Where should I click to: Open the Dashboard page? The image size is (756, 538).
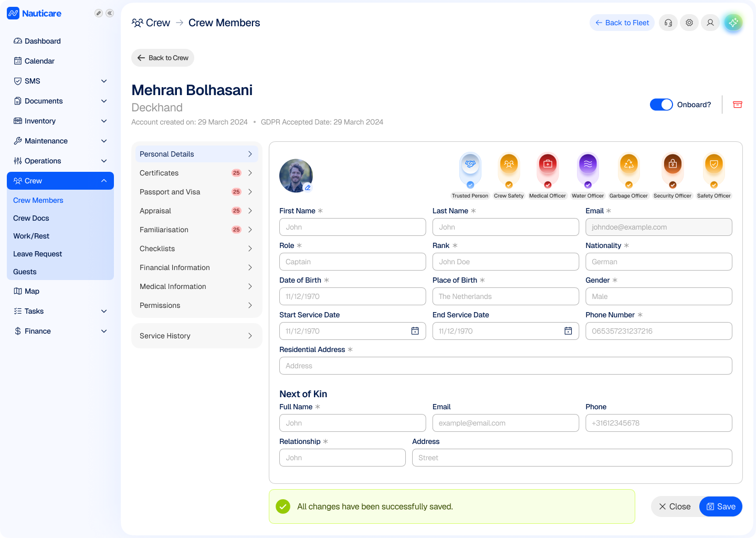[x=37, y=41]
